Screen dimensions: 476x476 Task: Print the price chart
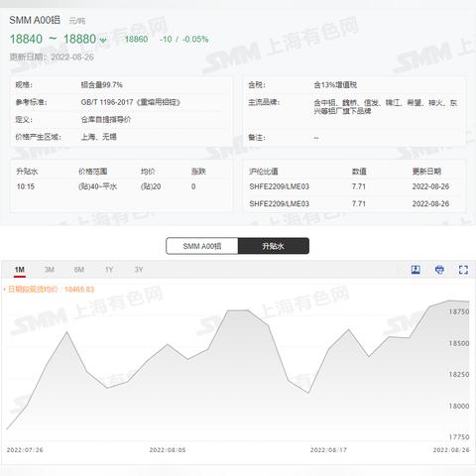coord(439,270)
